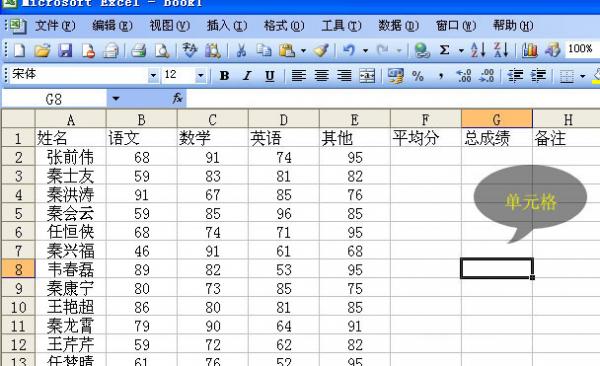
Task: Sort descending with the Z-A icon
Action: (501, 50)
